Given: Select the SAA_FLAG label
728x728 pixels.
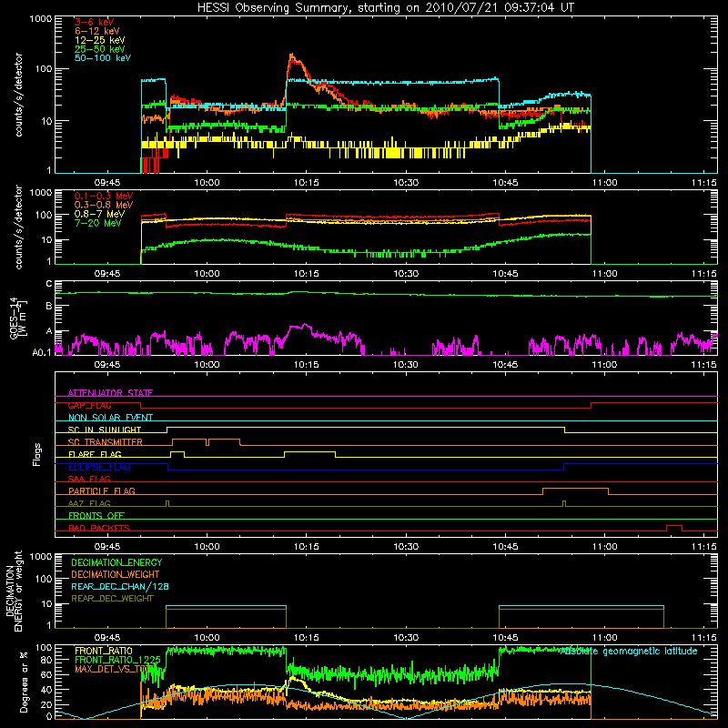Looking at the screenshot, I should point(89,479).
